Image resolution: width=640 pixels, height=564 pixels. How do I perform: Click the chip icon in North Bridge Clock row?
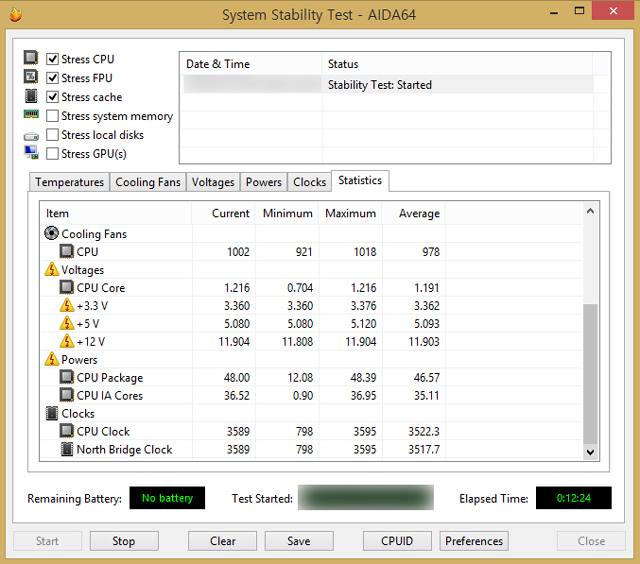click(x=67, y=449)
